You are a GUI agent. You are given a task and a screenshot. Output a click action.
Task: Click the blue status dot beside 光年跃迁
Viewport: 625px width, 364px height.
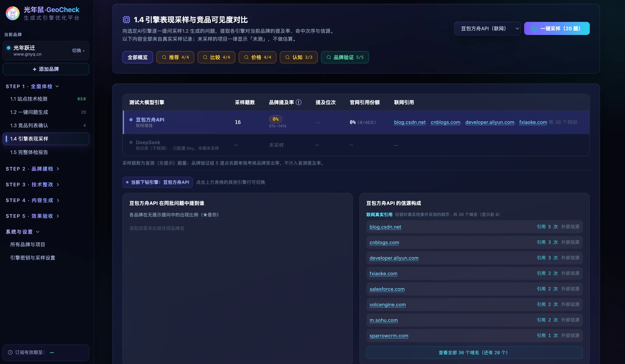pos(9,48)
